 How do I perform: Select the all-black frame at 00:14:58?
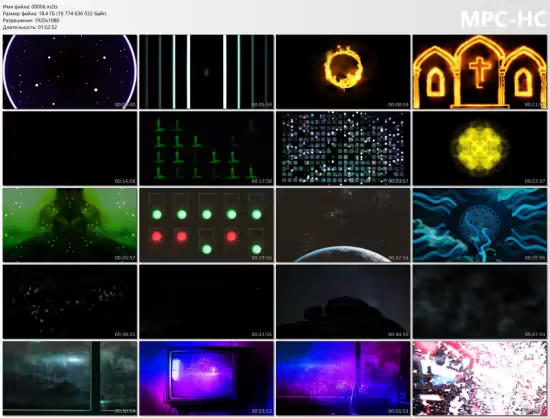[70, 148]
